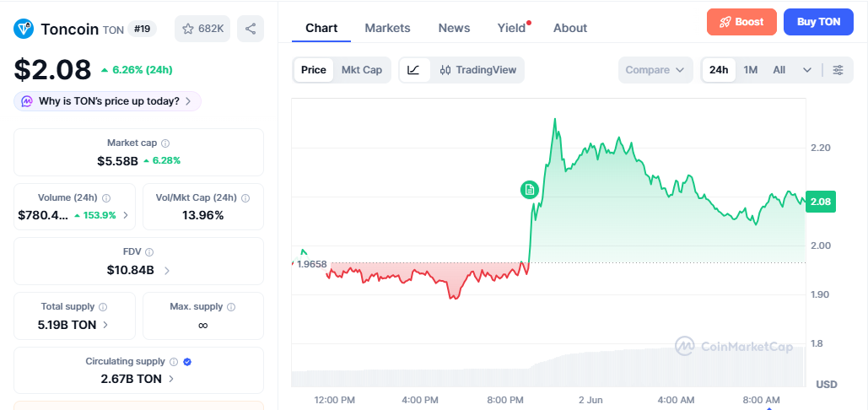Switch to the About tab
Image resolution: width=868 pixels, height=410 pixels.
coord(570,28)
